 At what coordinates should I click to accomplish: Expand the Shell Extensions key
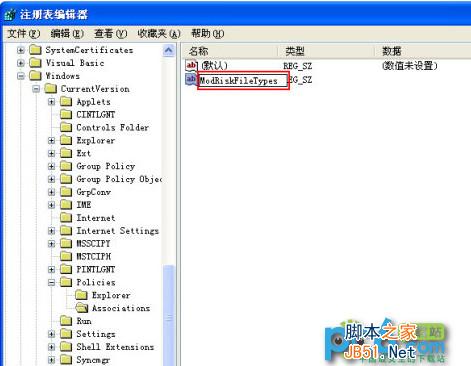point(51,347)
